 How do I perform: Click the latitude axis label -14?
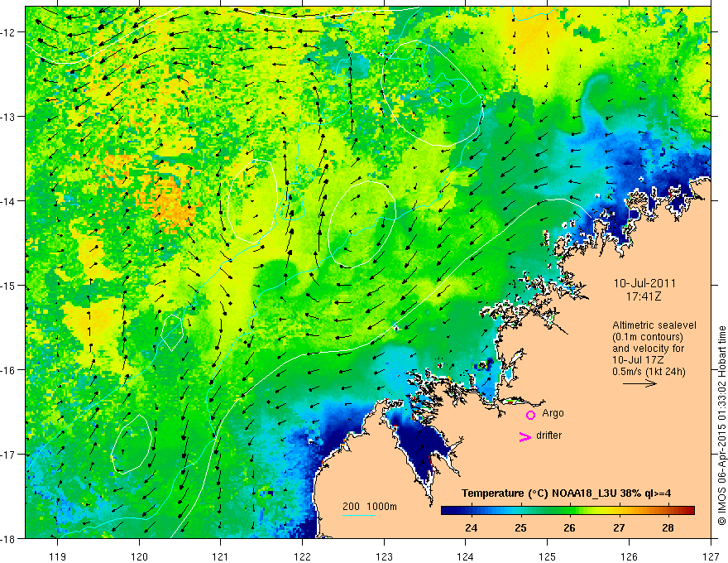click(x=8, y=201)
